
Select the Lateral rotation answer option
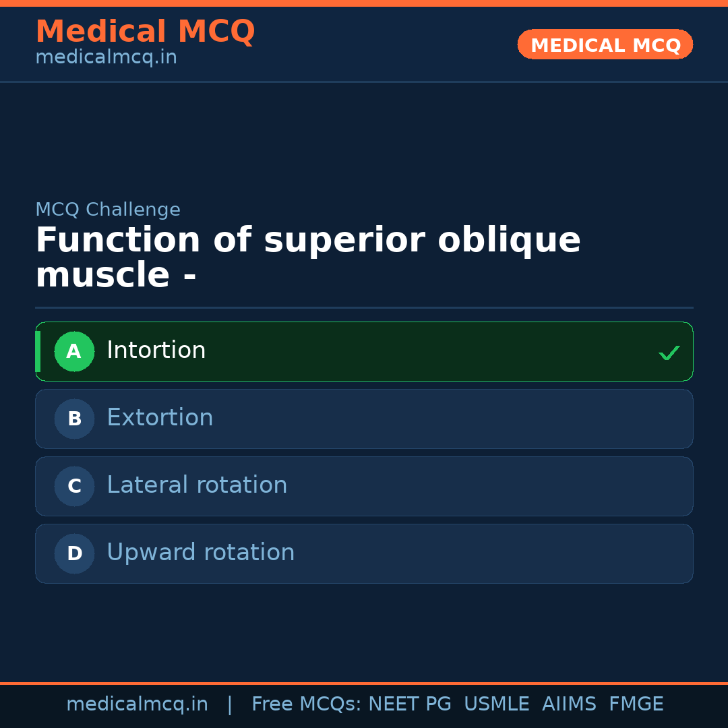coord(364,486)
